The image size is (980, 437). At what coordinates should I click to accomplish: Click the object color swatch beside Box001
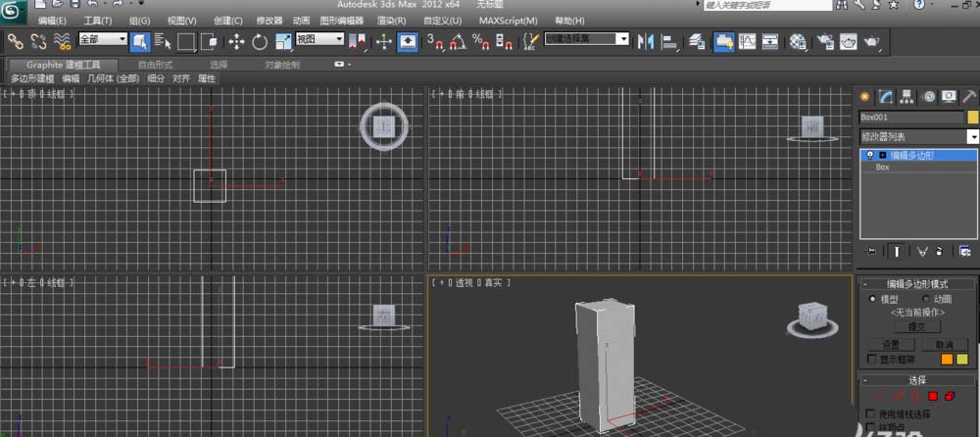coord(973,117)
